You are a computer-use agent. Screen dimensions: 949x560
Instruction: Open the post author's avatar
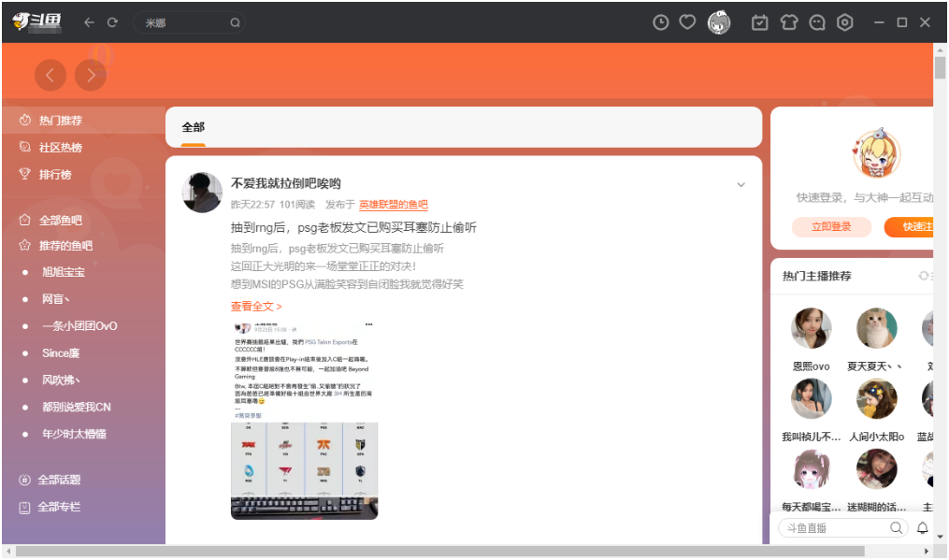click(202, 193)
